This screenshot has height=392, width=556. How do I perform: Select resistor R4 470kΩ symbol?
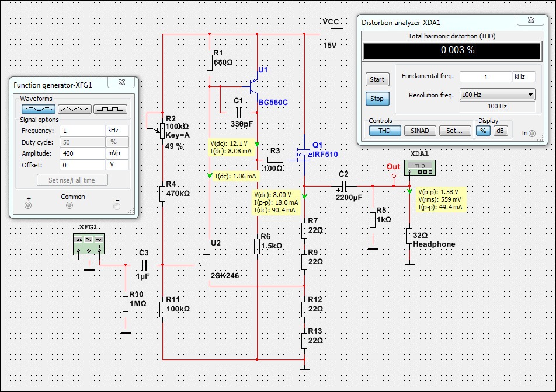162,194
